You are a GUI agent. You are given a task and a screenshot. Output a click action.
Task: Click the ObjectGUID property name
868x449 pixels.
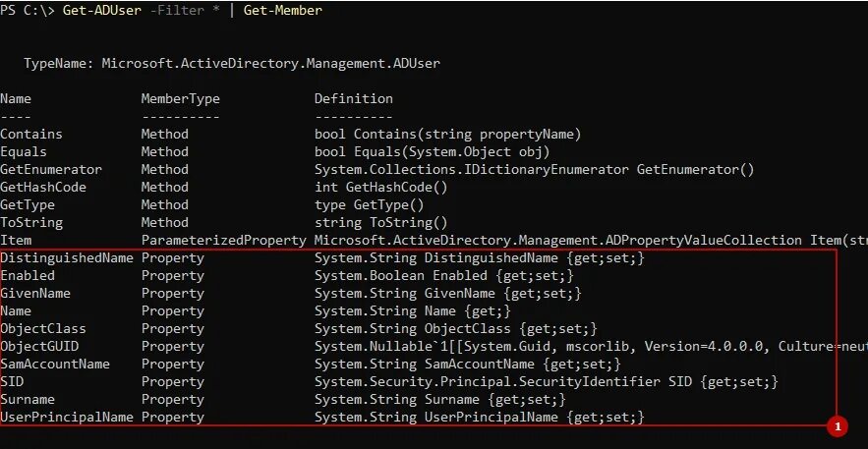39,347
